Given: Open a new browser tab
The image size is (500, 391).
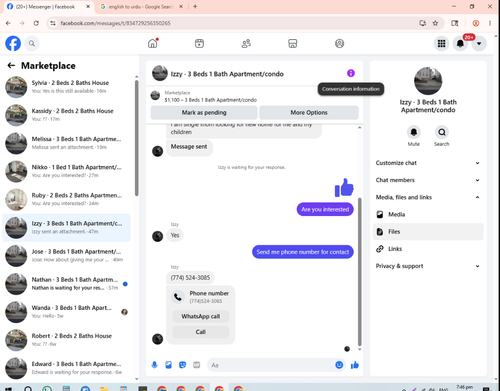Looking at the screenshot, I should [x=195, y=6].
